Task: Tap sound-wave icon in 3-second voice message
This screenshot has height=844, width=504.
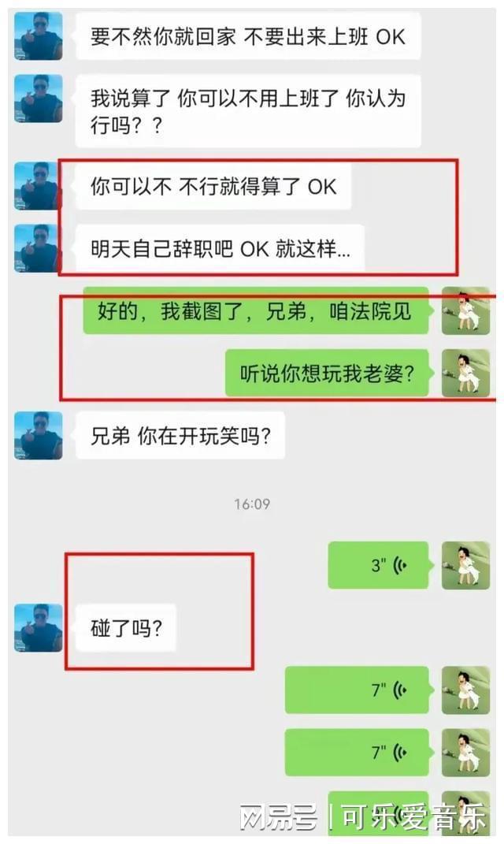Action: coord(399,566)
